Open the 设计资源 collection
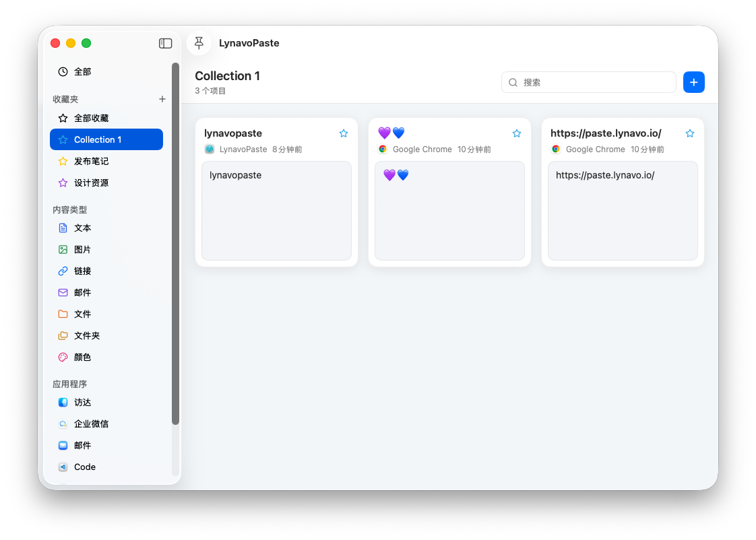 point(106,183)
